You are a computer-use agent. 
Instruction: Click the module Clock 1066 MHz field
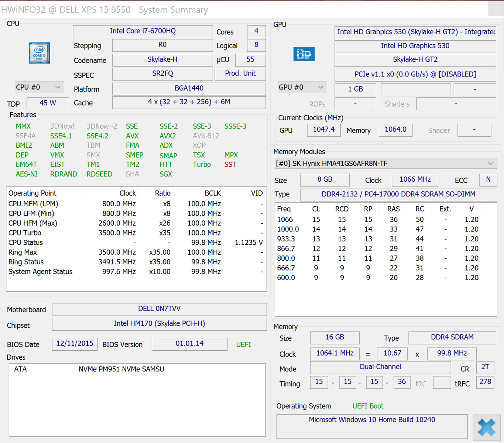point(415,180)
